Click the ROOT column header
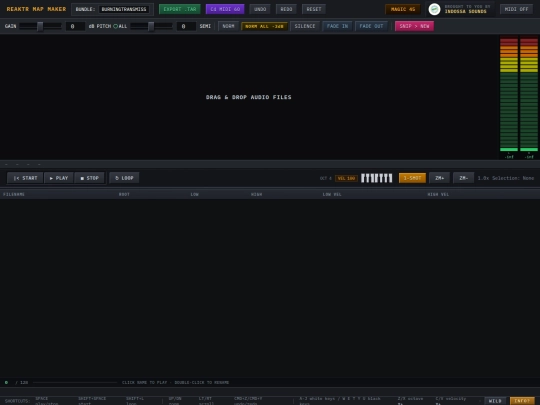The height and width of the screenshot is (405, 540). [124, 194]
